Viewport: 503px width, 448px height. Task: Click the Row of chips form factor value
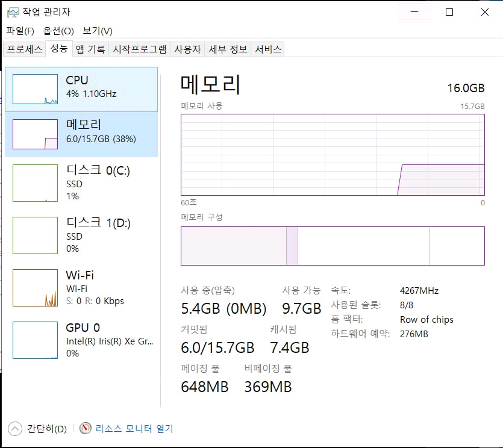click(426, 320)
